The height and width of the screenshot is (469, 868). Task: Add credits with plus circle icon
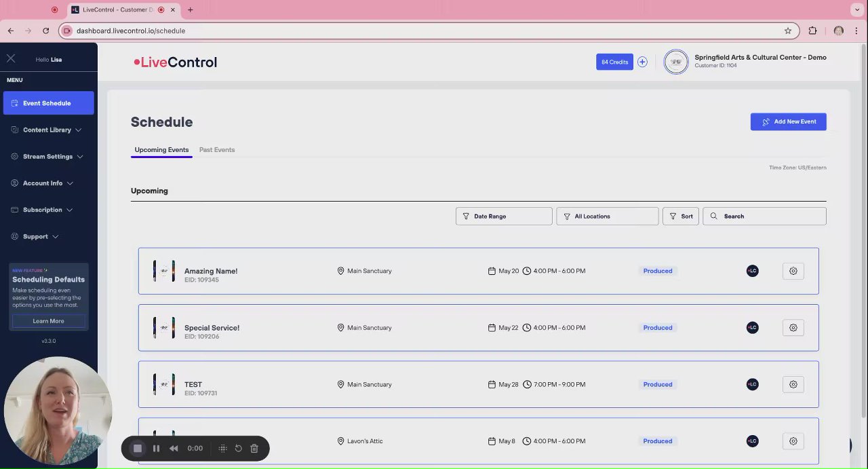[642, 62]
